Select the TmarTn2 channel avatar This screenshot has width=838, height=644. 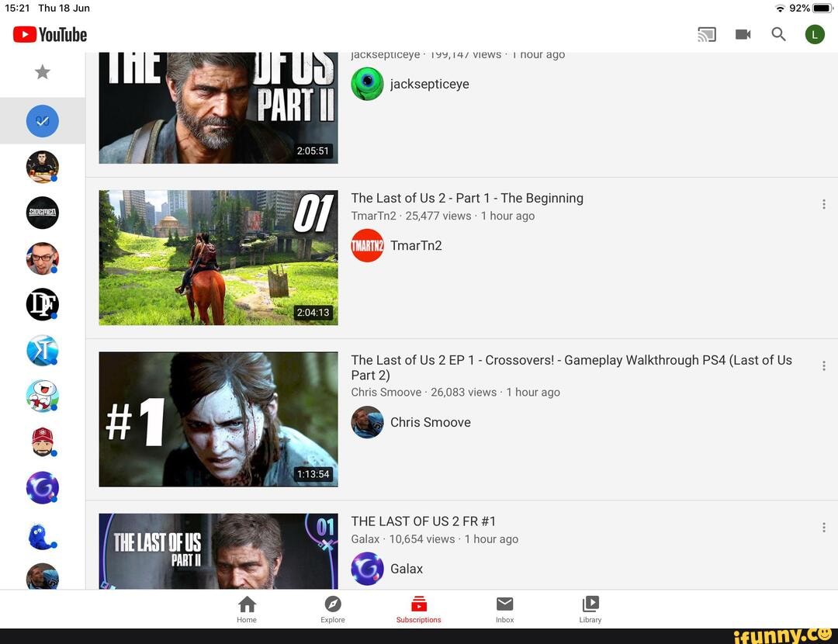[x=367, y=246]
